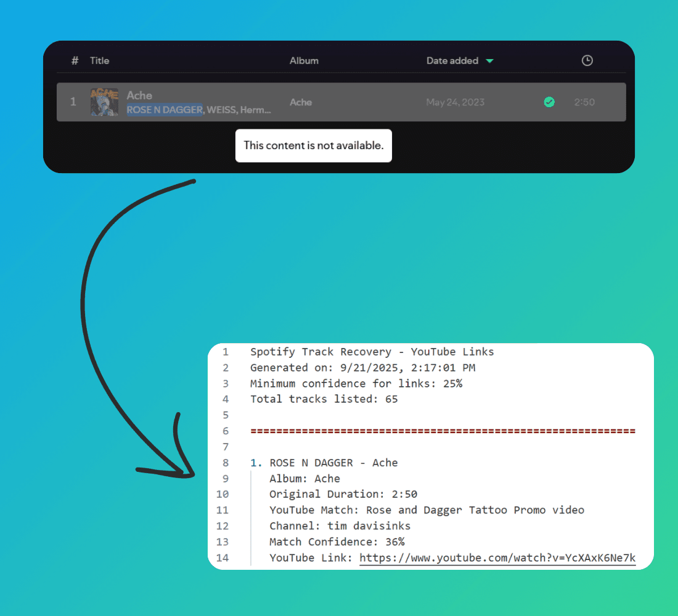Open the Ache link in Album column

point(301,102)
